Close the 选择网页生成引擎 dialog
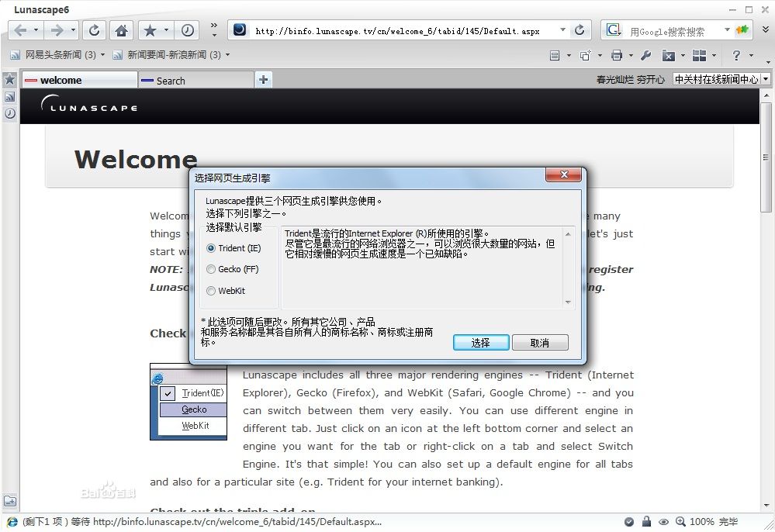Viewport: 775px width, 532px height. [563, 174]
